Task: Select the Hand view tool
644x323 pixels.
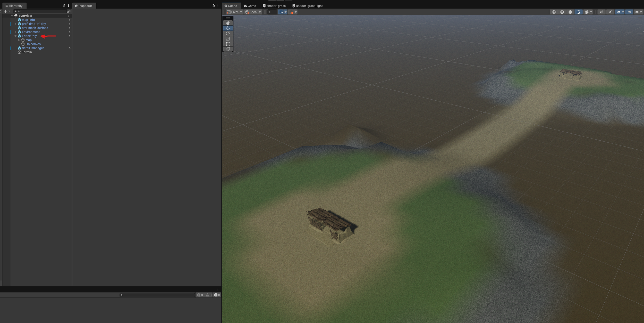Action: pyautogui.click(x=228, y=23)
